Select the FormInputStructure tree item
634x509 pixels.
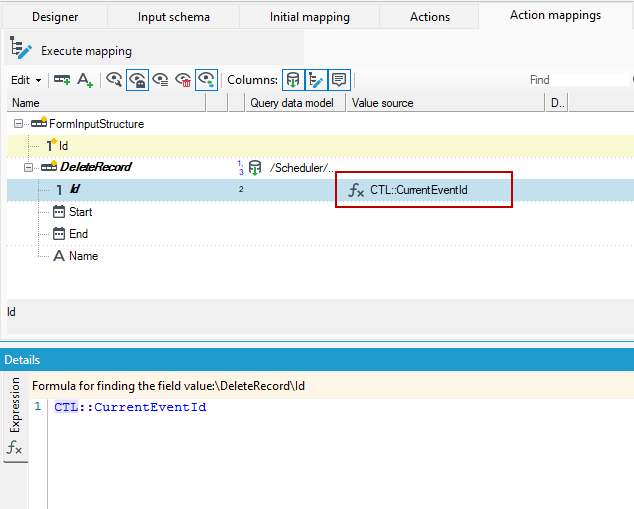[96, 124]
